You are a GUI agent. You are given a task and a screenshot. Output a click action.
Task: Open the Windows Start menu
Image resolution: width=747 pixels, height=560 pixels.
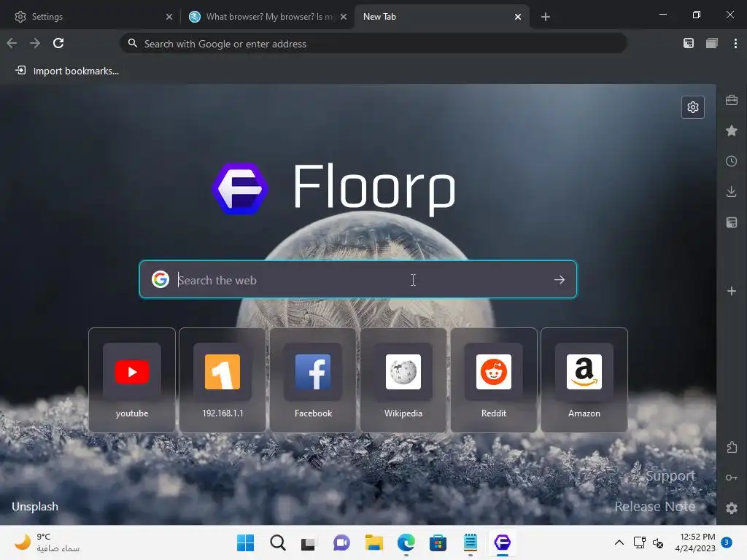(x=245, y=542)
